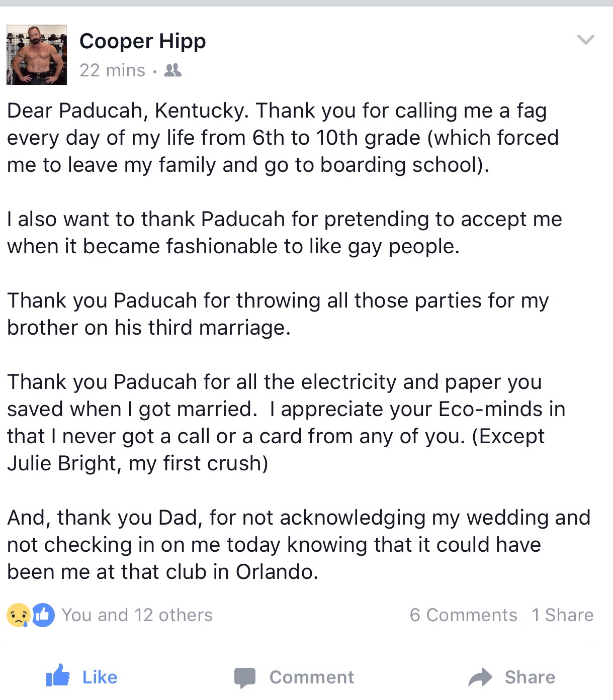Tap the Dear Paducah, Kentucky opening paragraph

coord(282,138)
